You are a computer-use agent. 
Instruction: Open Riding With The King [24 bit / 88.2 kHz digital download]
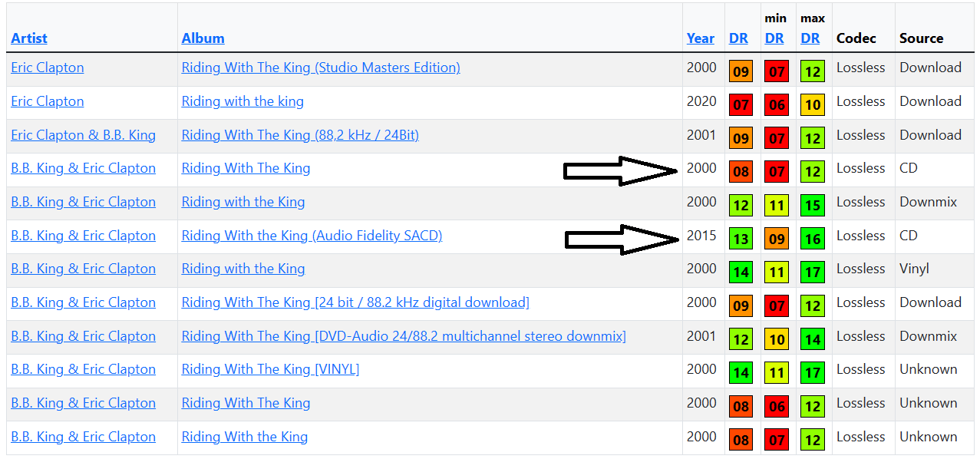pyautogui.click(x=355, y=302)
